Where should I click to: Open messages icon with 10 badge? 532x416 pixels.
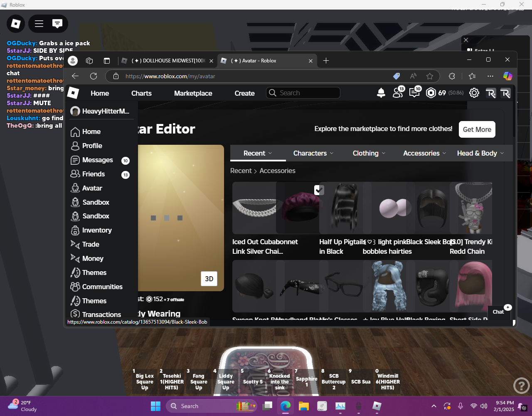pyautogui.click(x=415, y=92)
